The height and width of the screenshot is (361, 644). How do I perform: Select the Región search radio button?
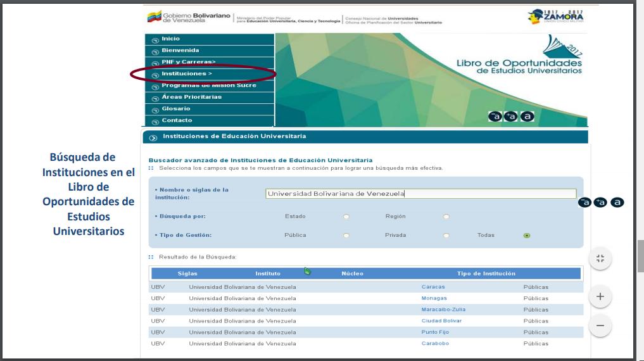(446, 217)
